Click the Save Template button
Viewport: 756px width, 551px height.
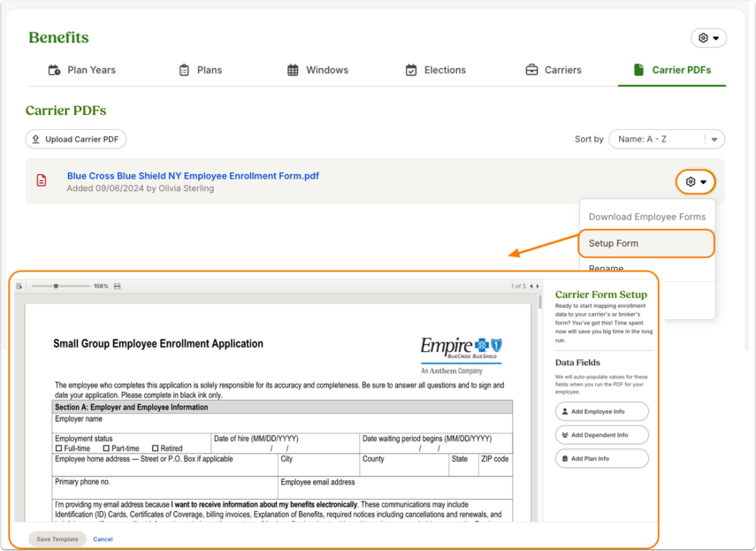[x=57, y=539]
